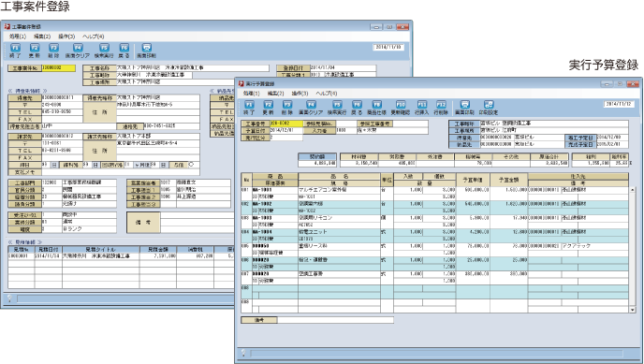This screenshot has width=644, height=364.
Task: Open 処理(1) menu in 工事案件登録 window
Action: click(18, 36)
